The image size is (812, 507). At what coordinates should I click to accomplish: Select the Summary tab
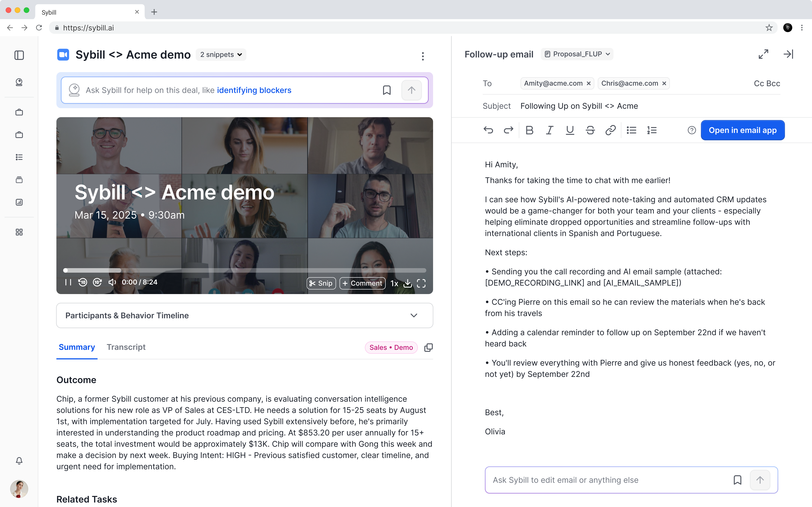(x=77, y=347)
